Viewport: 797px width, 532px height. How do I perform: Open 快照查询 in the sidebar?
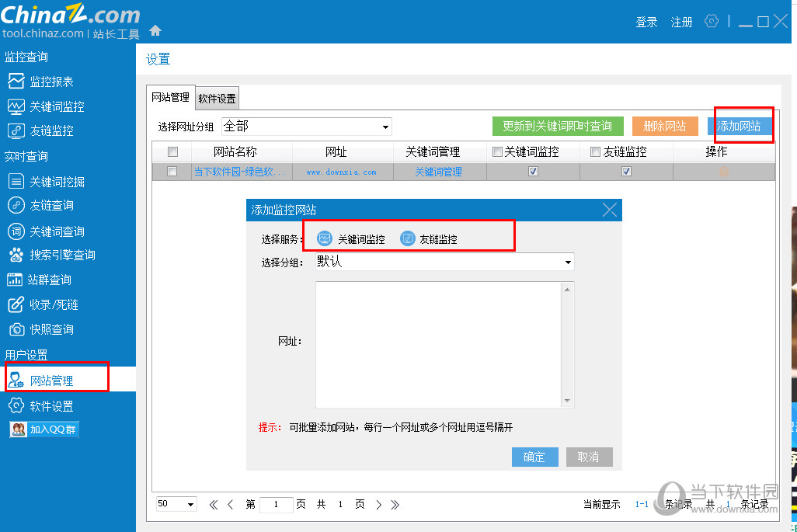tap(40, 329)
